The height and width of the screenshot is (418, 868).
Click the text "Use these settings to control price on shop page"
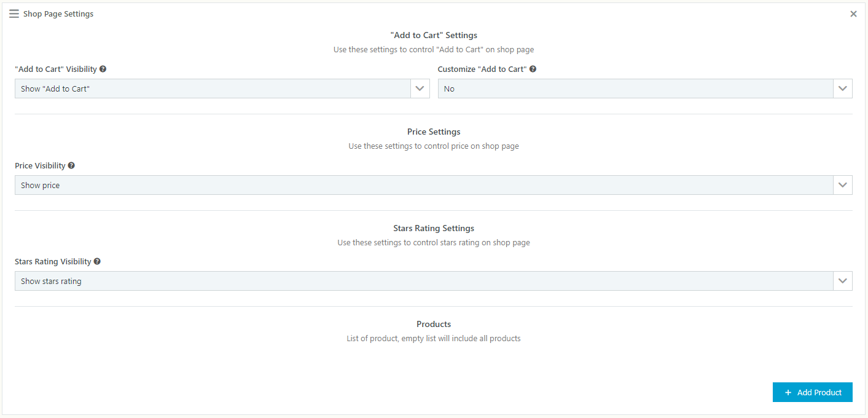pyautogui.click(x=434, y=146)
